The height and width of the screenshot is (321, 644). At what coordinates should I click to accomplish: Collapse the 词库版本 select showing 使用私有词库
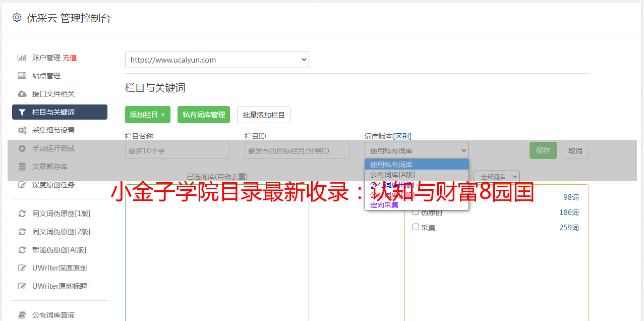[x=417, y=150]
